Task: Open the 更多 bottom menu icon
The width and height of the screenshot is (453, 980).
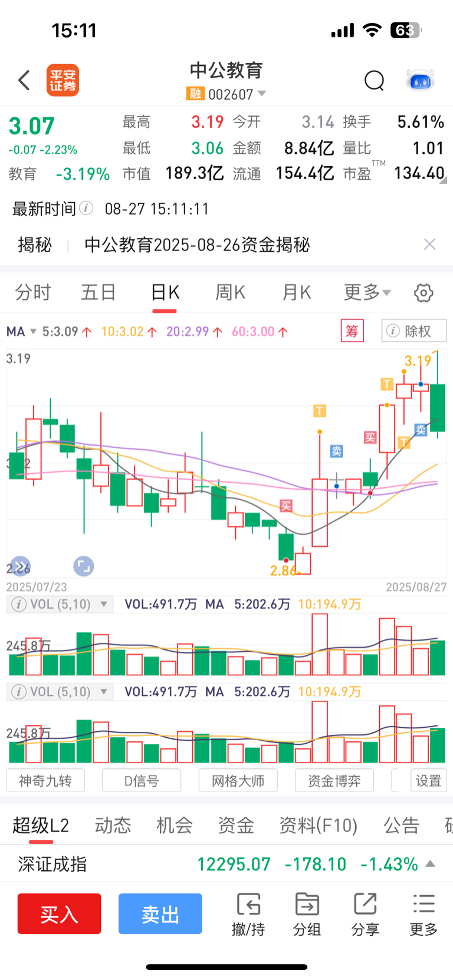Action: 424,915
